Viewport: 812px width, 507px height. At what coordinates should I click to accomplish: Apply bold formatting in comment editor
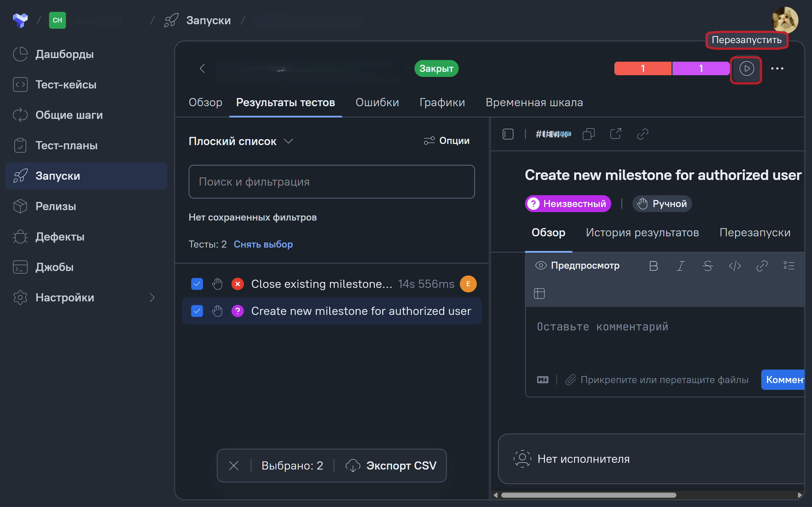tap(653, 266)
